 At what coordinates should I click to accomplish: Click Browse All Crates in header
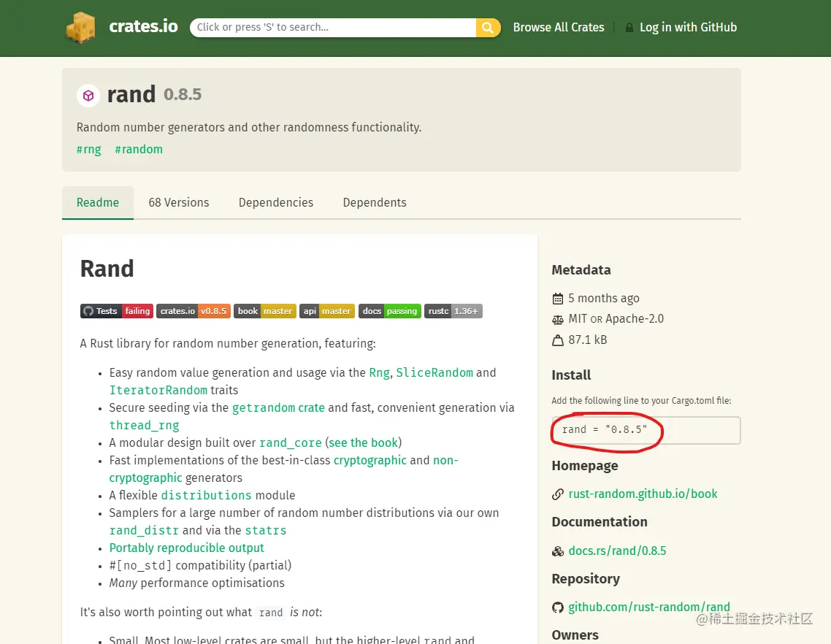[x=559, y=28]
